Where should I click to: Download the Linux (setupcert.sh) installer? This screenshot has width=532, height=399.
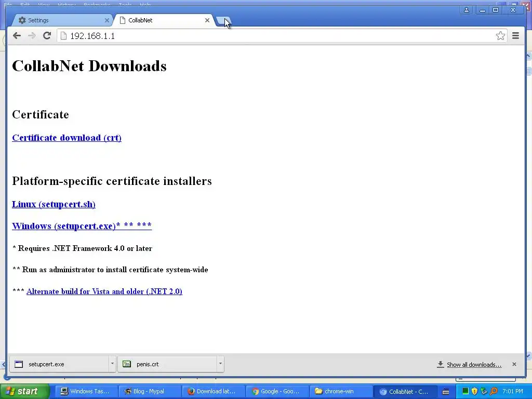pyautogui.click(x=54, y=204)
